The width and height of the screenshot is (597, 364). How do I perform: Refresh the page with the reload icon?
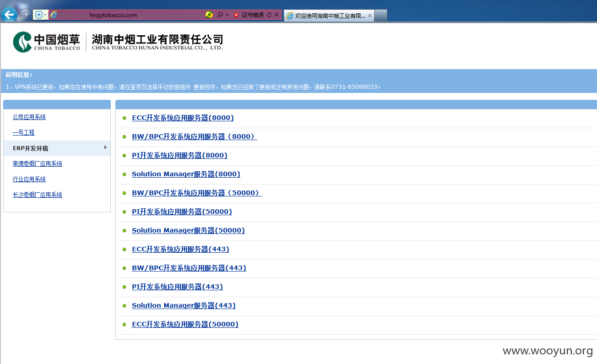click(269, 15)
